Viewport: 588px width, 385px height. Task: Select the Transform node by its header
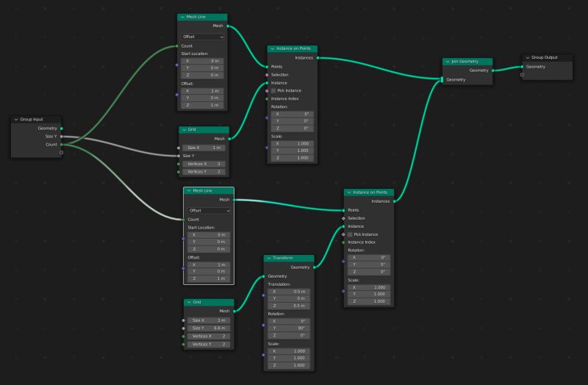[x=289, y=259]
